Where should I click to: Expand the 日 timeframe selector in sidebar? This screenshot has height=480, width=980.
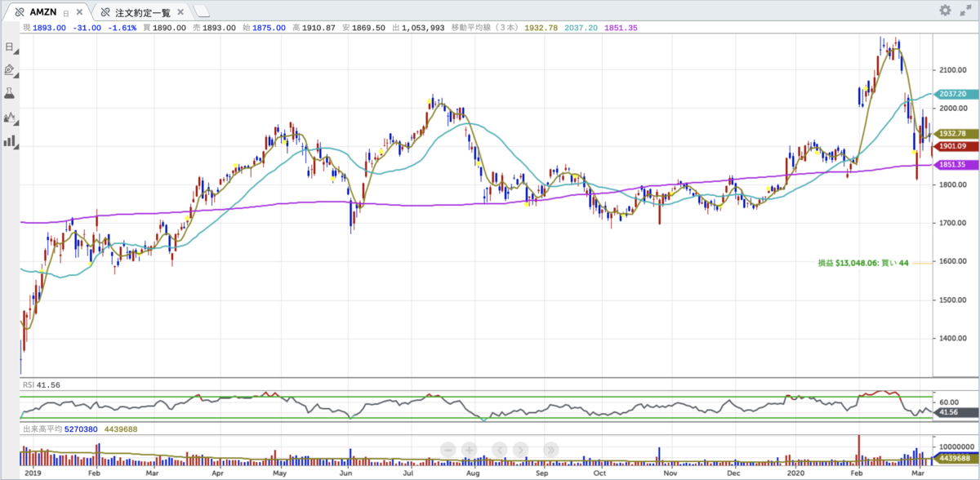(x=10, y=47)
